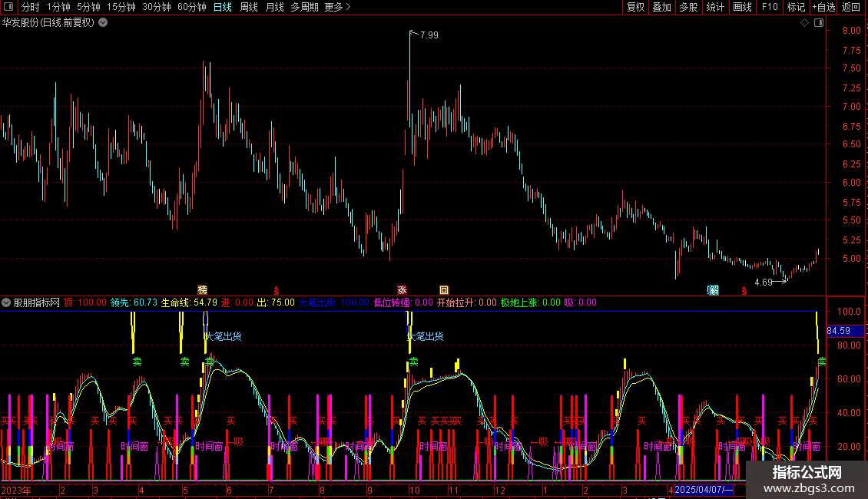The image size is (868, 499).
Task: Click the 回 event marker icon
Action: [x=444, y=290]
